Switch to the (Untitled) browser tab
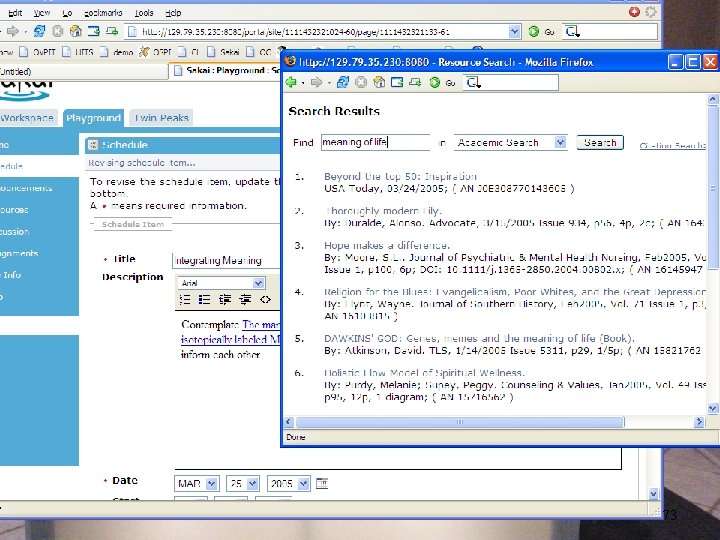Image resolution: width=720 pixels, height=540 pixels. pyautogui.click(x=84, y=71)
